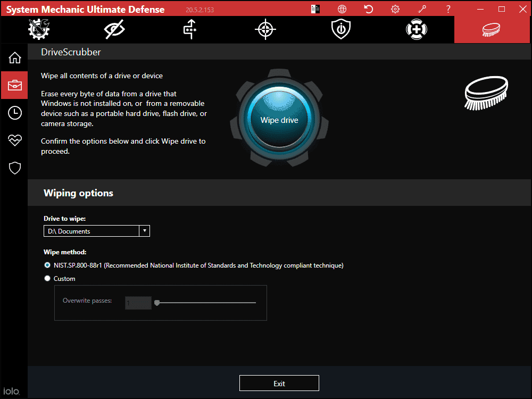Viewport: 532px width, 399px height.
Task: Open the Drive to wipe dropdown
Action: click(x=144, y=231)
